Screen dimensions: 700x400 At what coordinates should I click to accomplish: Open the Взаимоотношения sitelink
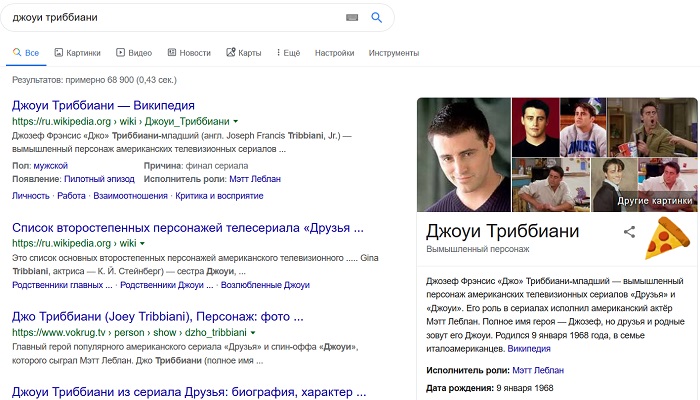130,196
